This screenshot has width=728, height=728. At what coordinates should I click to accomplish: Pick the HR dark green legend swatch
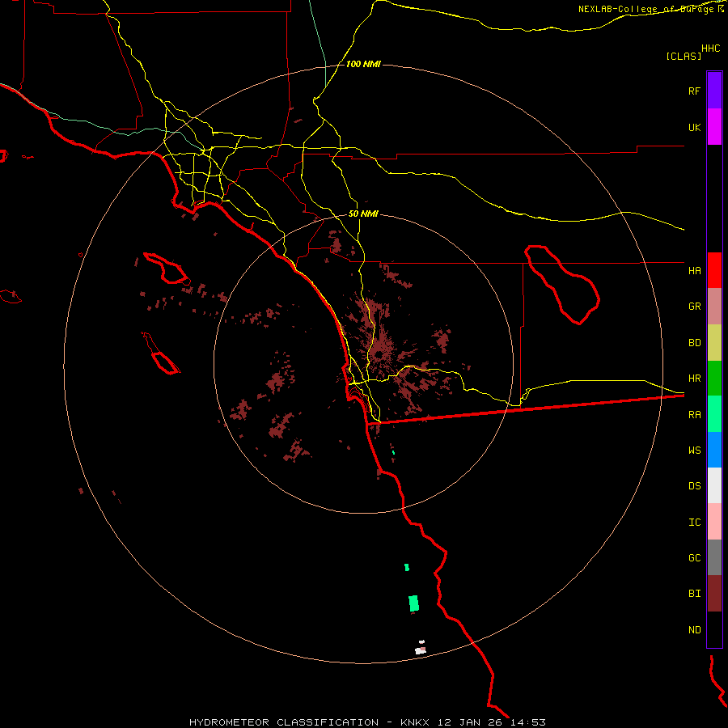click(x=714, y=378)
